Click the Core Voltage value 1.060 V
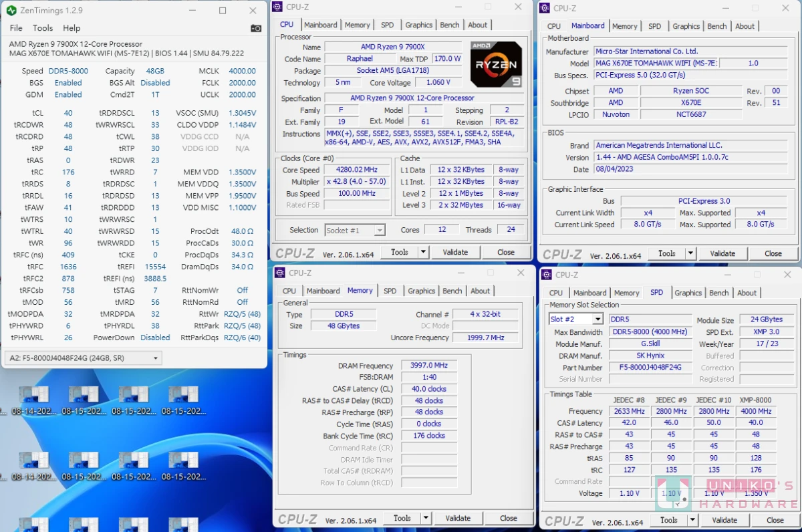The height and width of the screenshot is (532, 802). 438,82
